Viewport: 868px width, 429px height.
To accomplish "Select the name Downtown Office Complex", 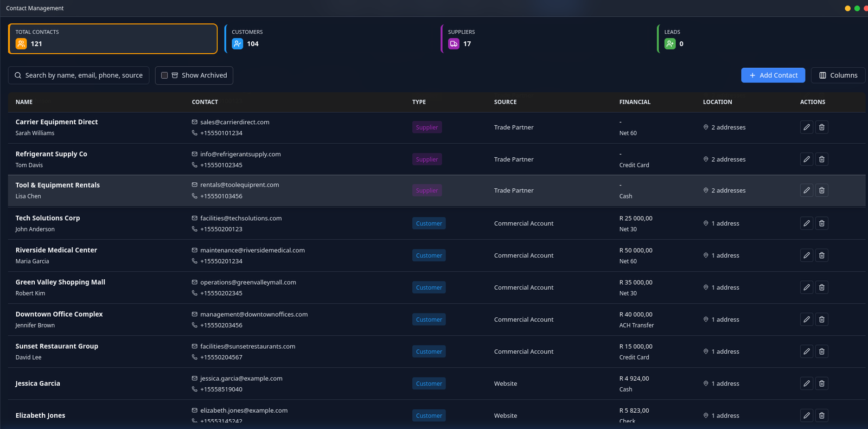I will pyautogui.click(x=59, y=314).
